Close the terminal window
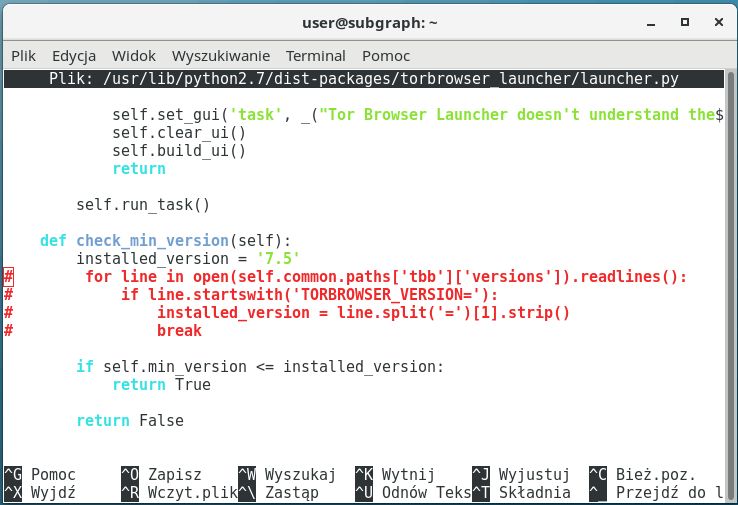 tap(719, 22)
